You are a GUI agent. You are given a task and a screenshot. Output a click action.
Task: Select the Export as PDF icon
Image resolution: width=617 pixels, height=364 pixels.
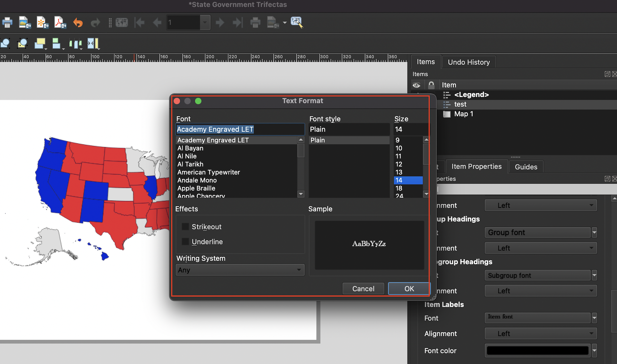pos(60,22)
